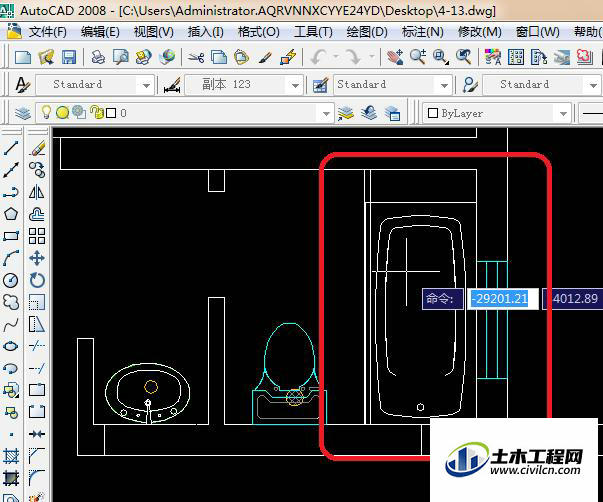Viewport: 603px width, 502px height.
Task: Select the Chamfer tool
Action: 37,456
